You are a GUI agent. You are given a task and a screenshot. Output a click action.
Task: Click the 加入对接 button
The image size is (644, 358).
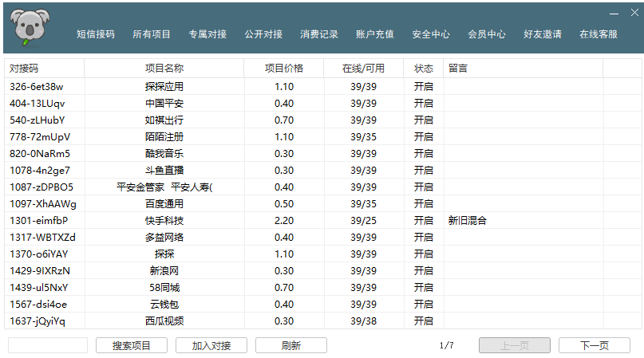211,345
